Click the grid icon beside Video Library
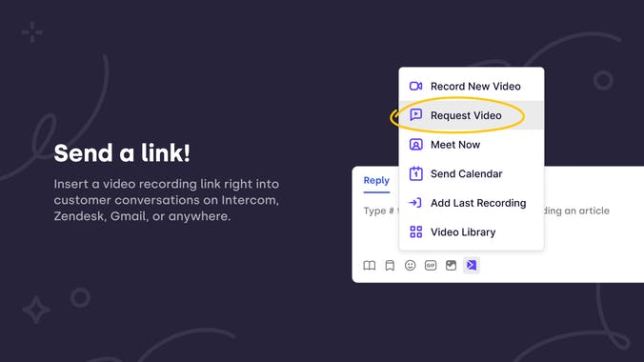The width and height of the screenshot is (644, 362). tap(415, 231)
